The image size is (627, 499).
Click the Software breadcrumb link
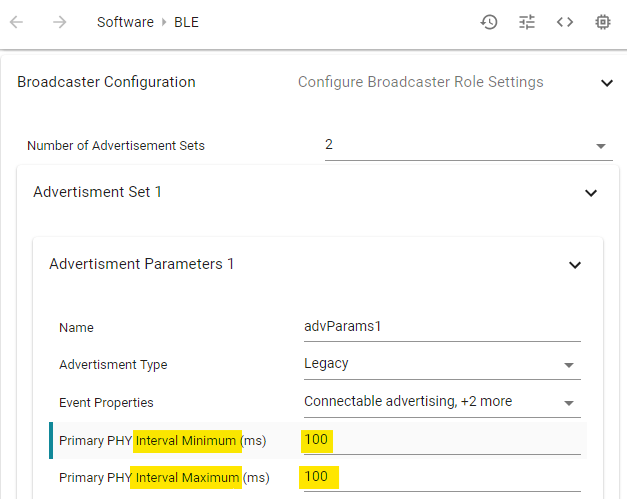tap(125, 22)
